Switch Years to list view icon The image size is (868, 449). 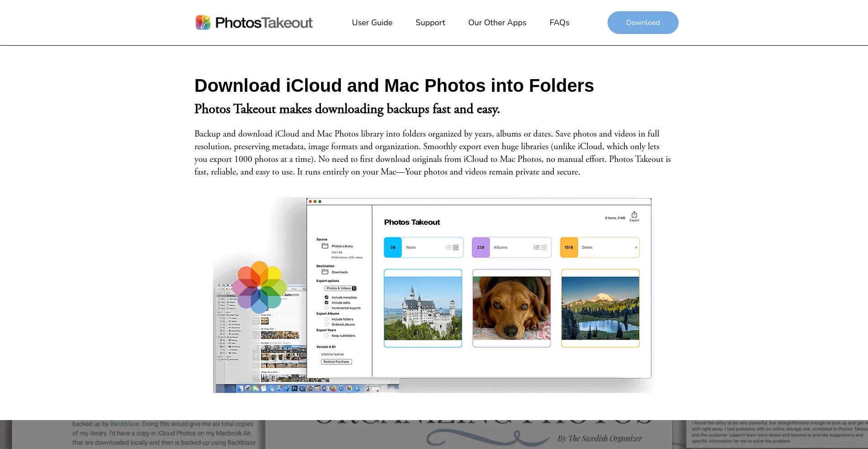(x=448, y=247)
